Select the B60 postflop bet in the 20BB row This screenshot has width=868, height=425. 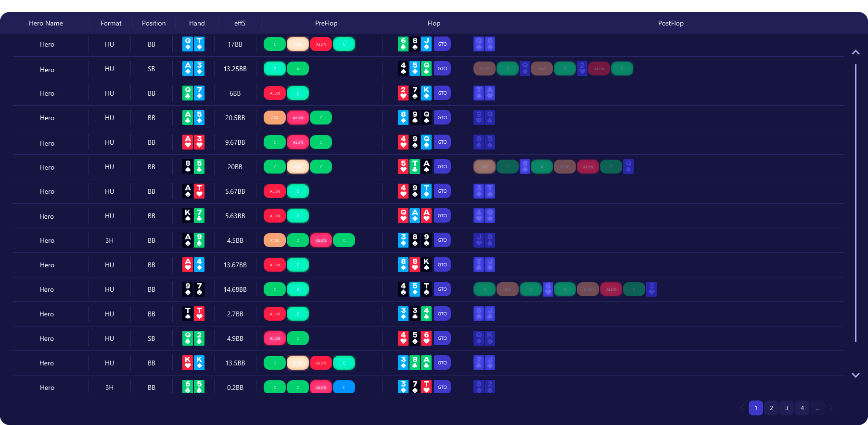point(485,167)
